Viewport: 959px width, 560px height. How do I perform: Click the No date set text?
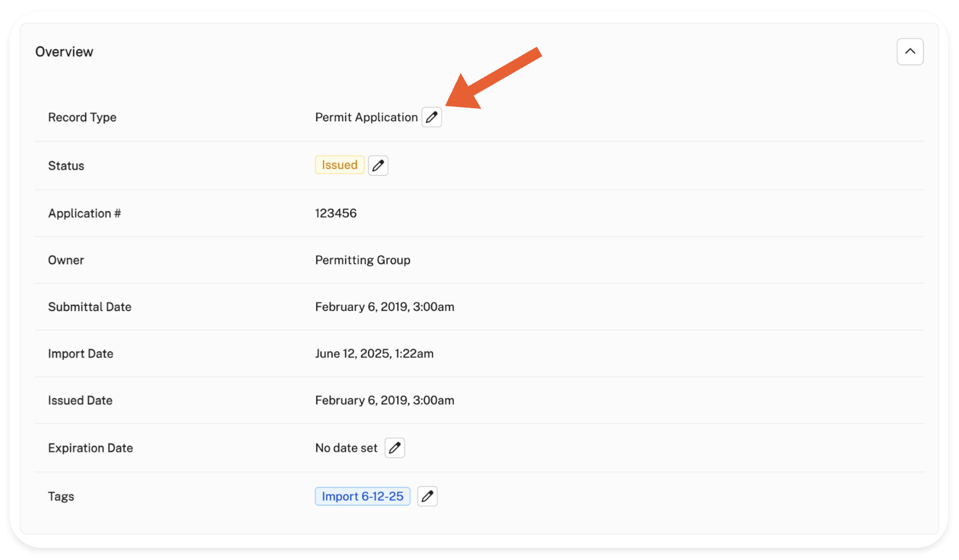(346, 448)
